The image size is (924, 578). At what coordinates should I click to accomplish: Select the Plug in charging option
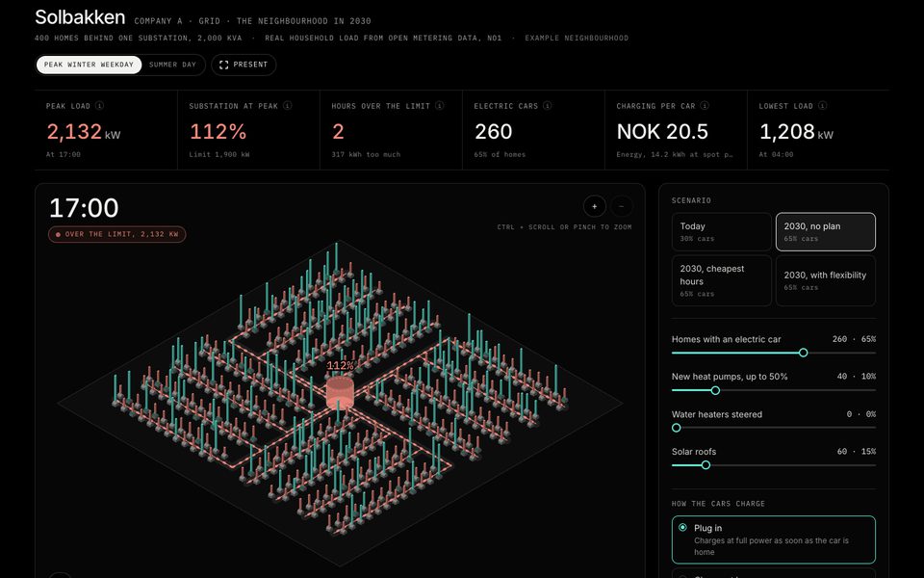[773, 539]
